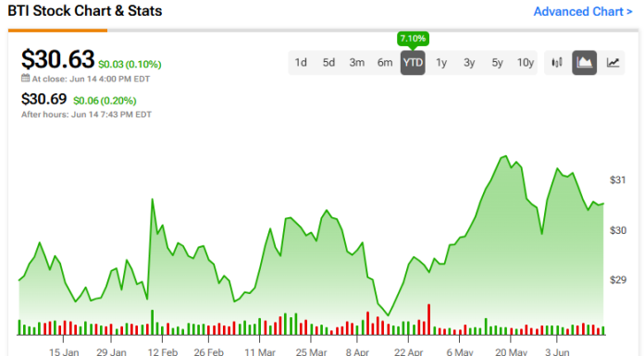Image resolution: width=644 pixels, height=356 pixels.
Task: Click the 20 May axis date
Action: [x=511, y=352]
